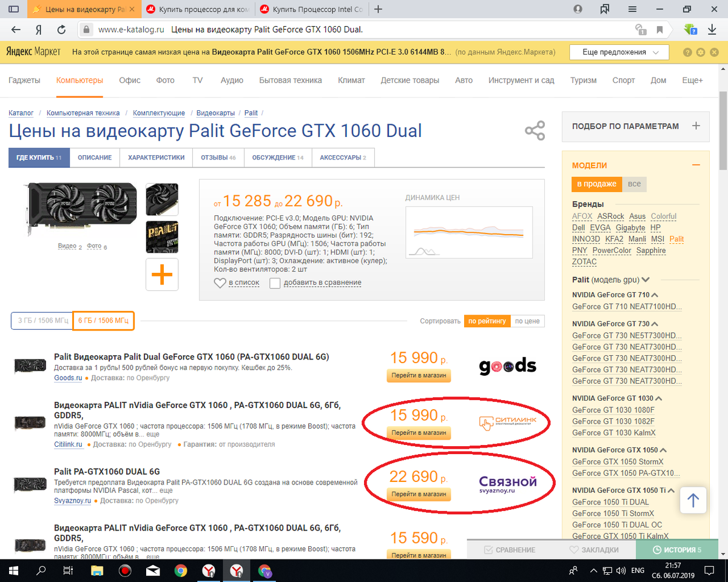Open 'Видеокарты' breadcrumb link
Image resolution: width=728 pixels, height=582 pixels.
pos(215,113)
